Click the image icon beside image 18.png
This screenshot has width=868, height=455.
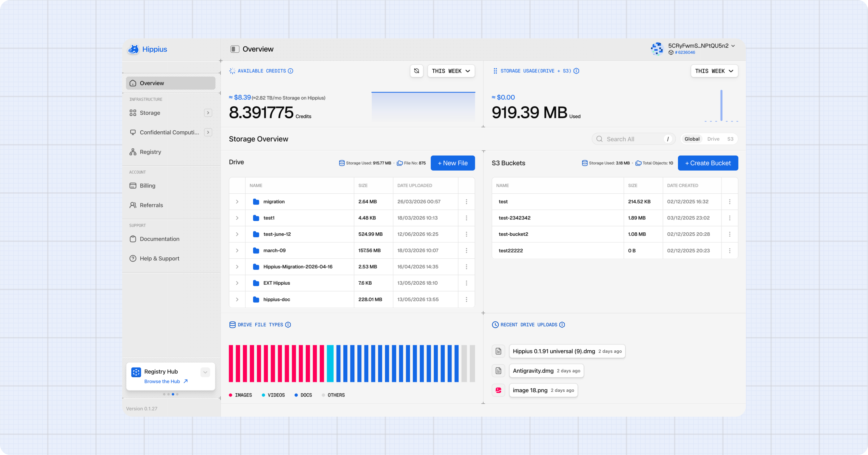click(498, 390)
